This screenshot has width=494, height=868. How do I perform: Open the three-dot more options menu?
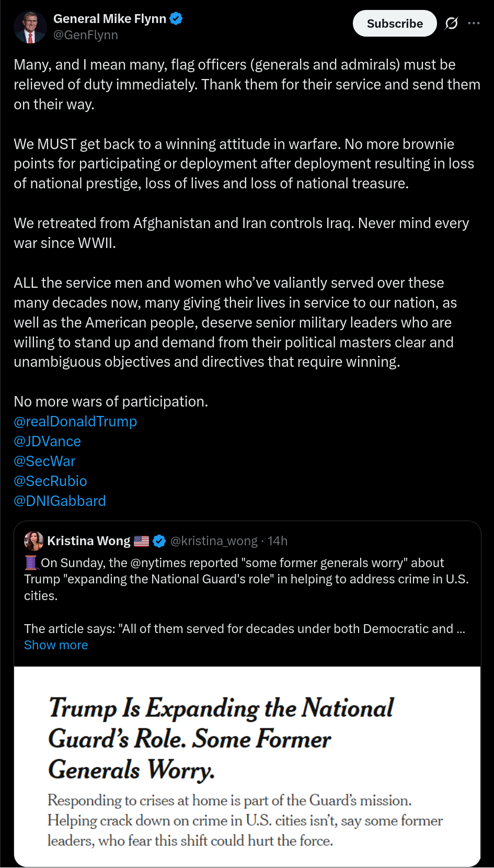click(474, 24)
